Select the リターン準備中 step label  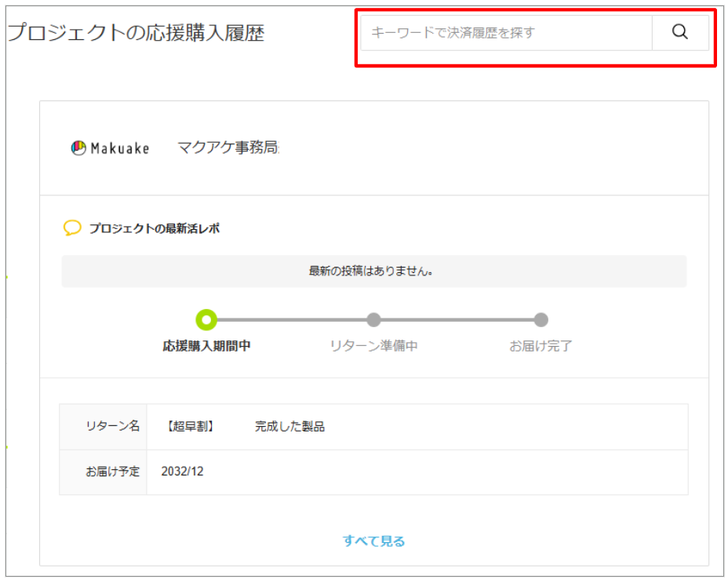click(x=373, y=346)
